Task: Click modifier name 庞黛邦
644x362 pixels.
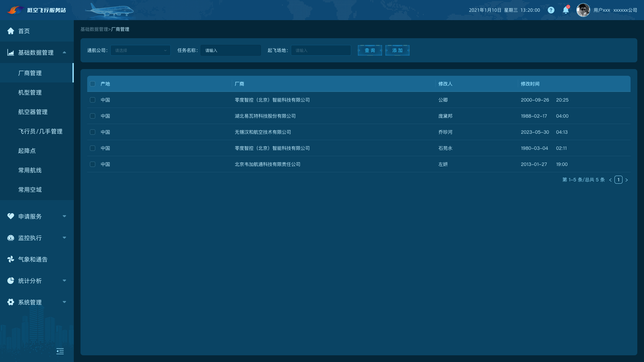Action: 445,116
